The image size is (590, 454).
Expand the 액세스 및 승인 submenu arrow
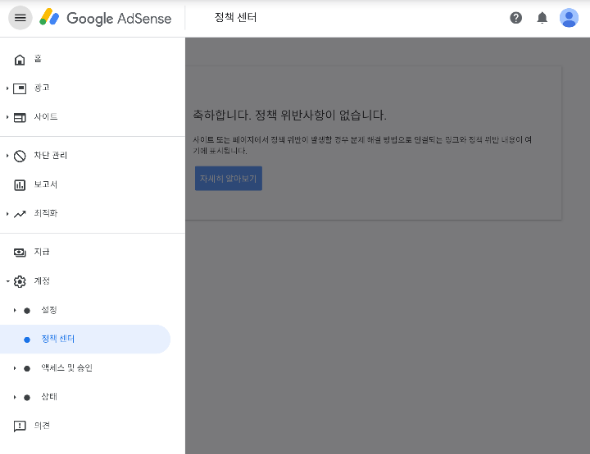point(15,368)
